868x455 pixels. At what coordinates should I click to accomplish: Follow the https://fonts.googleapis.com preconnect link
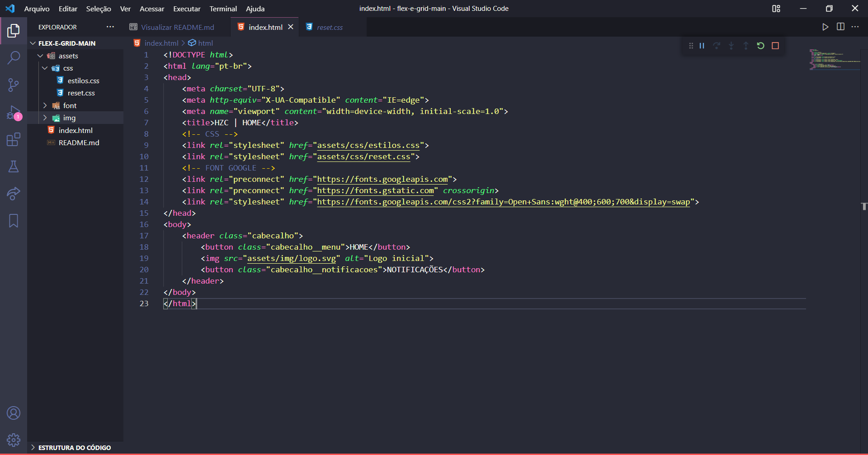point(382,179)
